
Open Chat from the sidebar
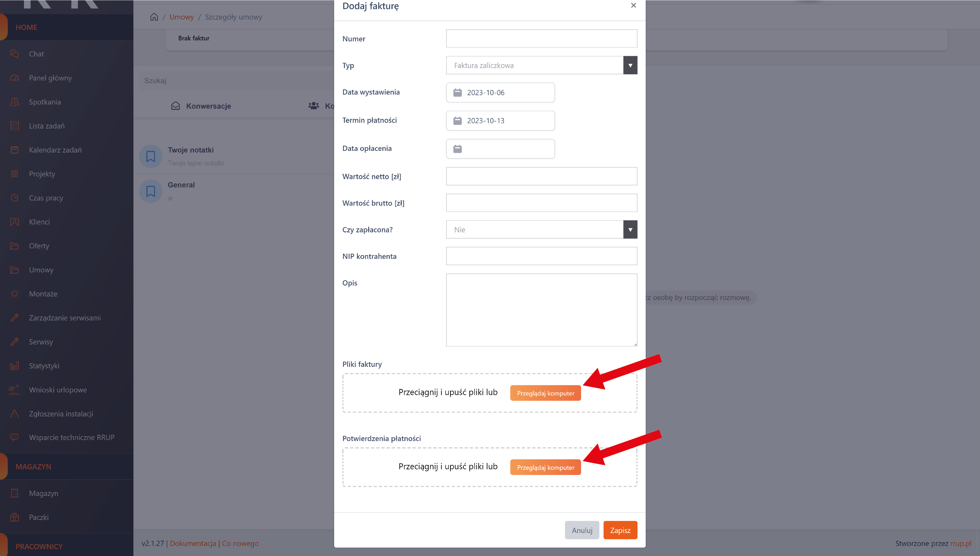[x=36, y=54]
